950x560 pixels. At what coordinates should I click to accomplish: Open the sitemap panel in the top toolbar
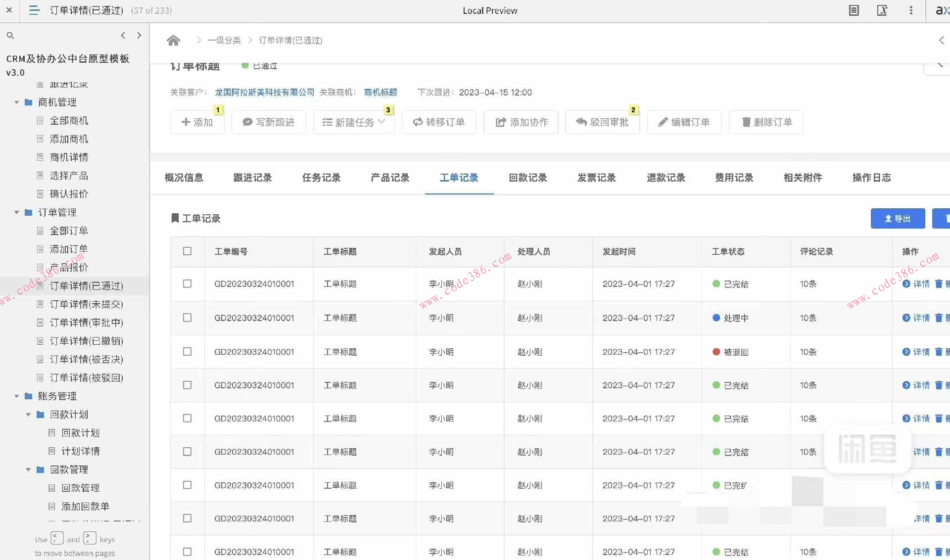click(x=34, y=10)
